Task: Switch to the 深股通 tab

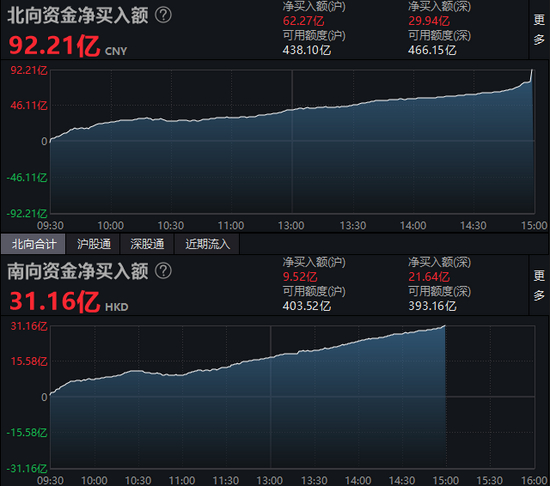Action: (147, 244)
